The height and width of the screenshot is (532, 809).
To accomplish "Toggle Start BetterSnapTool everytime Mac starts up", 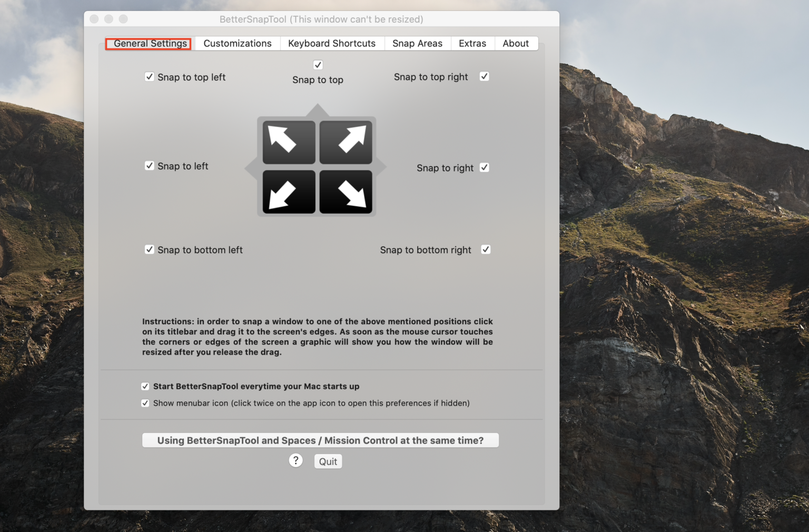I will coord(145,386).
